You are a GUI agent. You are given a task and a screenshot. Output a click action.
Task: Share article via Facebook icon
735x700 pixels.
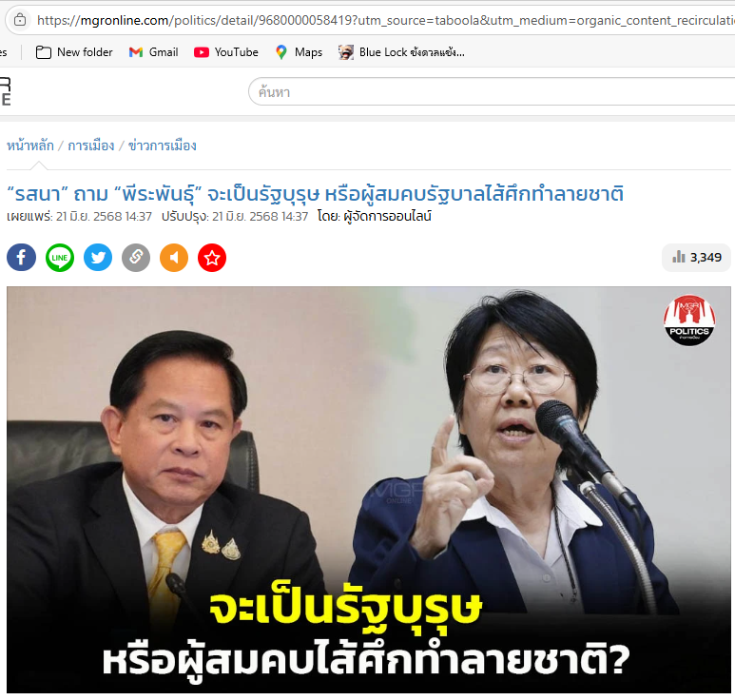[x=21, y=258]
